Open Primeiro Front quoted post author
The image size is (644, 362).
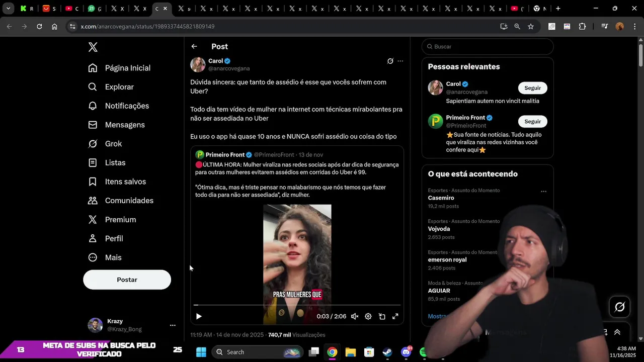225,155
